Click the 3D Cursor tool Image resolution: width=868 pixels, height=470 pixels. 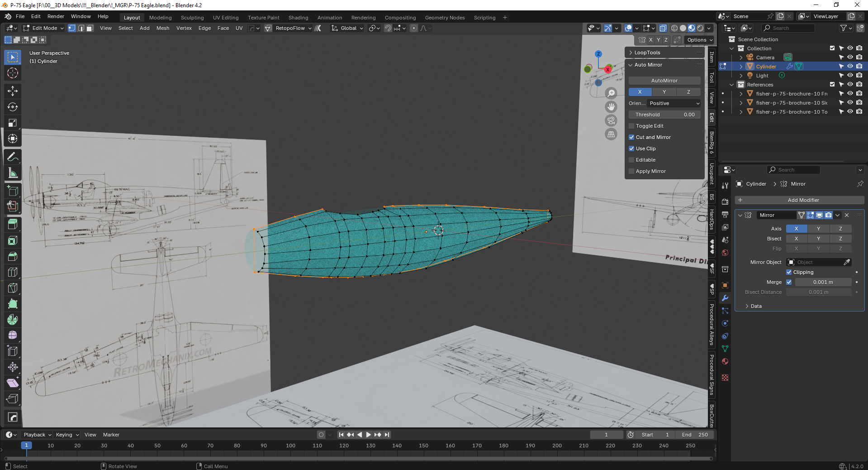13,73
